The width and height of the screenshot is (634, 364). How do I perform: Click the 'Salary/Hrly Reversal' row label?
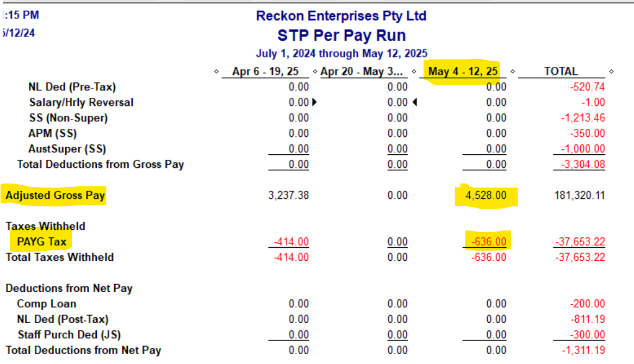[x=81, y=102]
